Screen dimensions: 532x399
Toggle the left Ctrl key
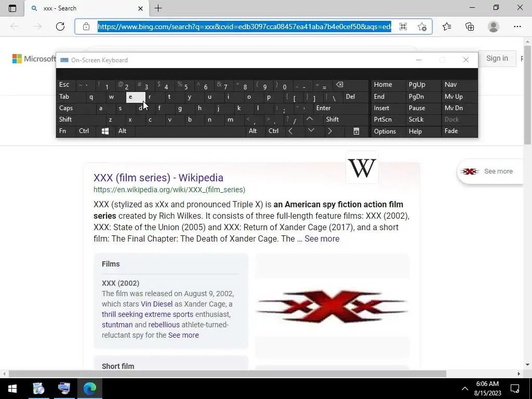point(86,131)
